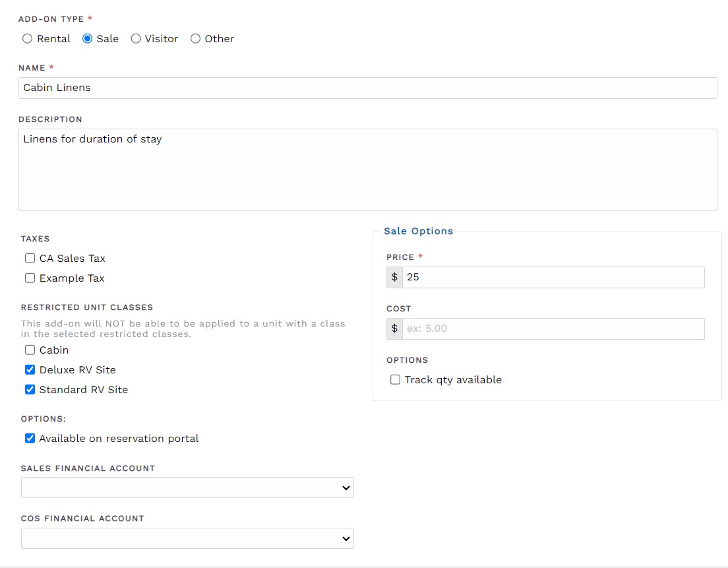Screen dimensions: 728x568
Task: Open the Sales Financial Account dropdown
Action: click(187, 488)
